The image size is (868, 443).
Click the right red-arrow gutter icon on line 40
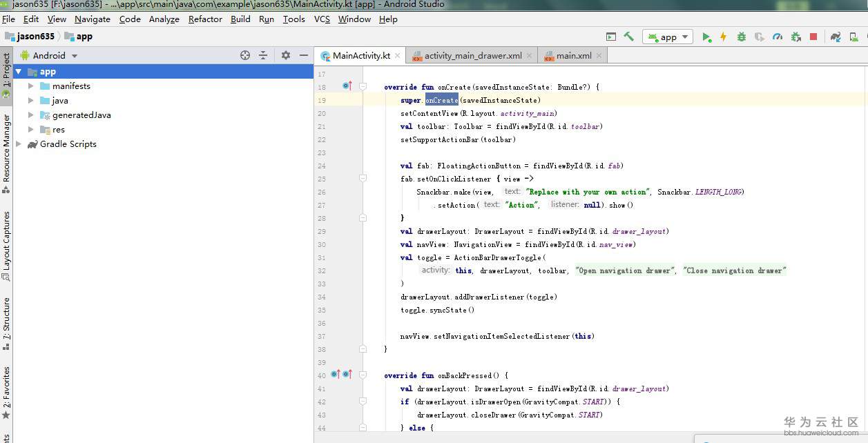tap(347, 375)
